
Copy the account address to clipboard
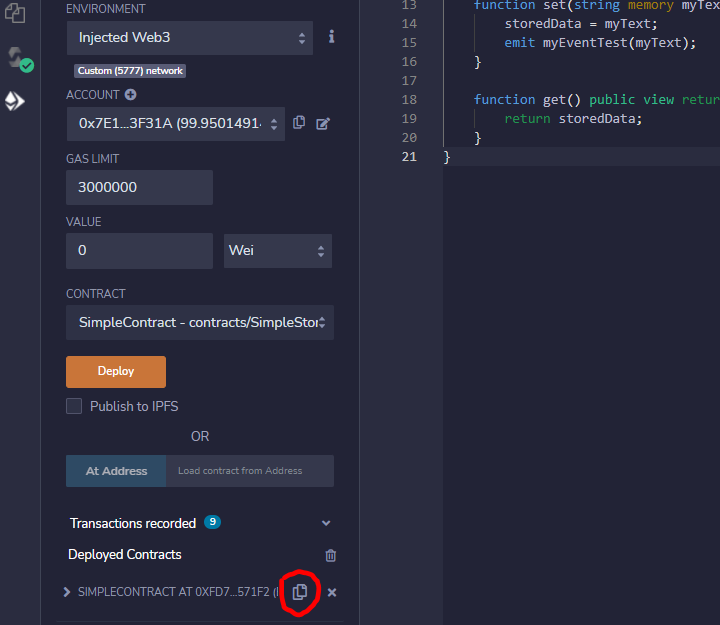click(299, 123)
